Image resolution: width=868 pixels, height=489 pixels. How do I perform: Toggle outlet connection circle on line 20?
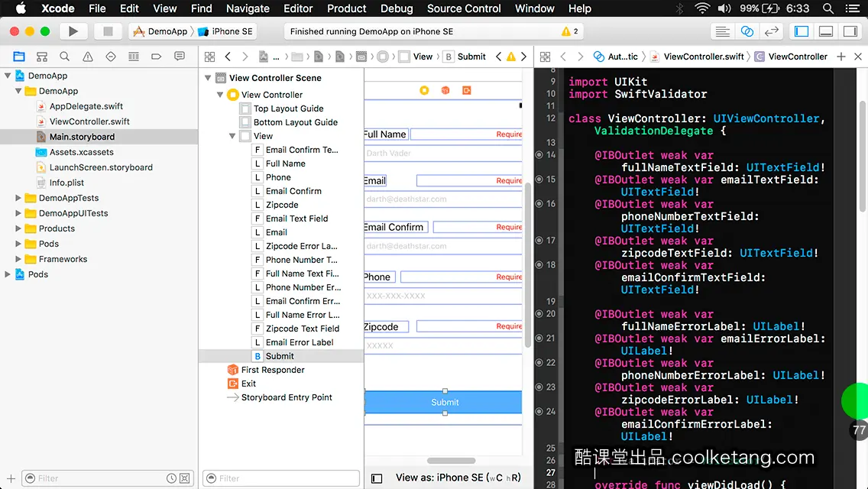(x=539, y=313)
